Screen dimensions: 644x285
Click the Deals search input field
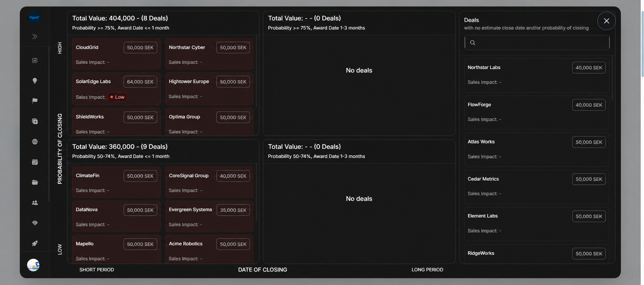tap(537, 43)
